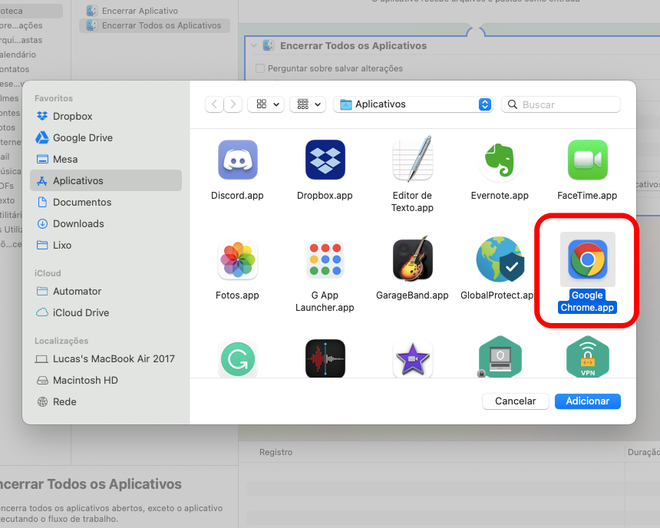Screen dimensions: 660x528
Task: Open Lucas's MacBook Air 2017 location
Action: (106, 359)
